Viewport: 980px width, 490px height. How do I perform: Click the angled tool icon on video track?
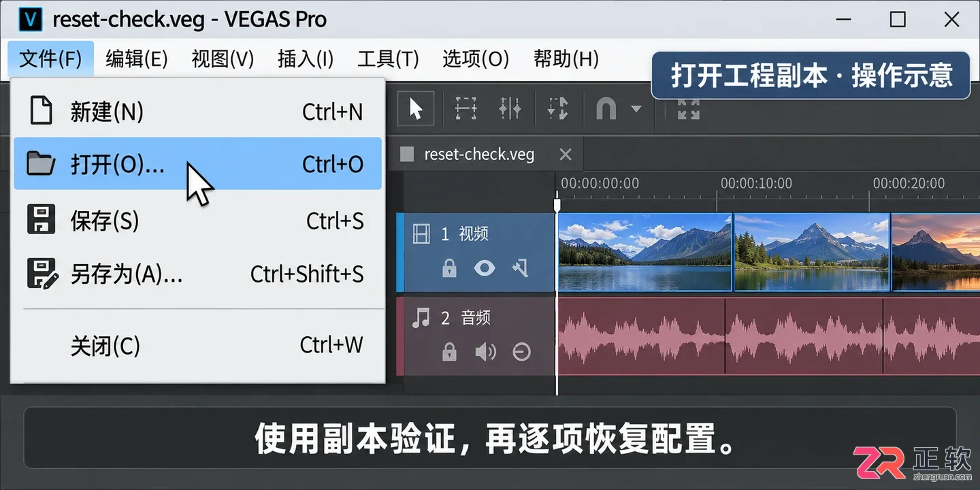pyautogui.click(x=521, y=268)
